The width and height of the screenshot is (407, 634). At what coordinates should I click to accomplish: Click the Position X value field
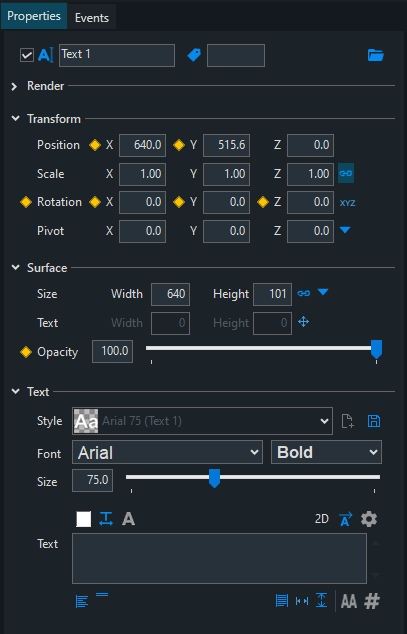142,145
